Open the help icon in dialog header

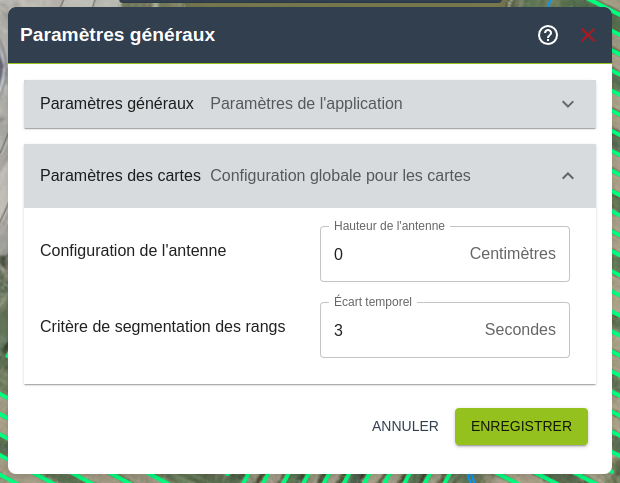click(548, 35)
